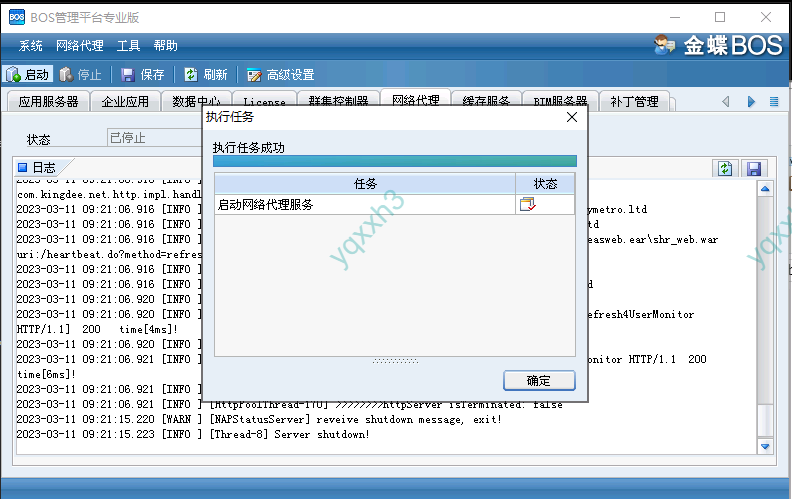Click the tab scroll right arrow
Image resolution: width=792 pixels, height=499 pixels.
(x=751, y=102)
